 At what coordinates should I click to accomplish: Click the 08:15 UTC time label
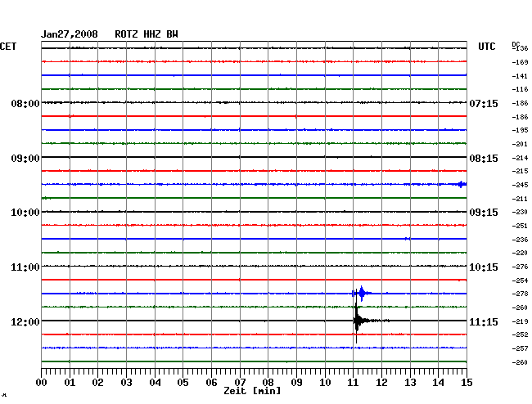[484, 159]
